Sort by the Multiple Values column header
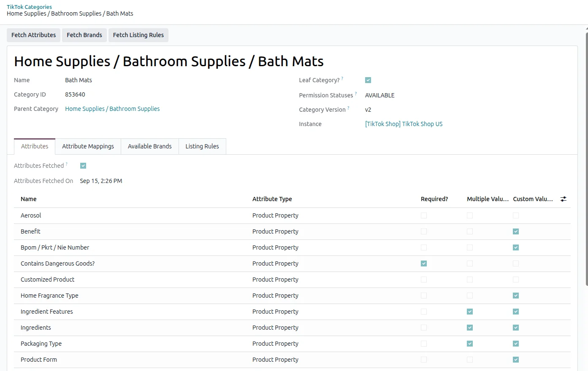 [488, 199]
